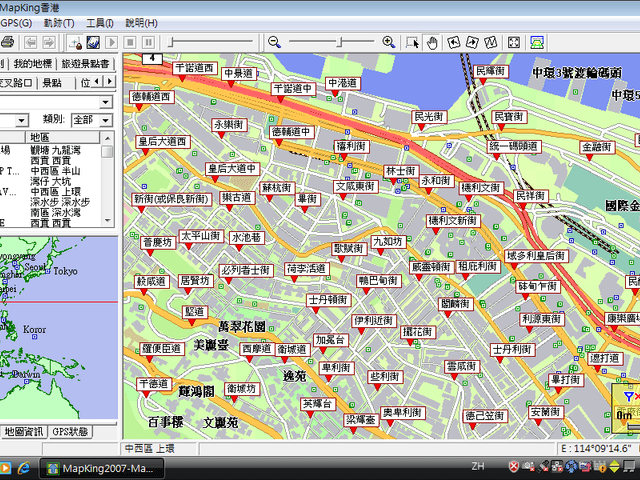
Task: Go forward with the right arrow toolbar button
Action: pyautogui.click(x=48, y=42)
